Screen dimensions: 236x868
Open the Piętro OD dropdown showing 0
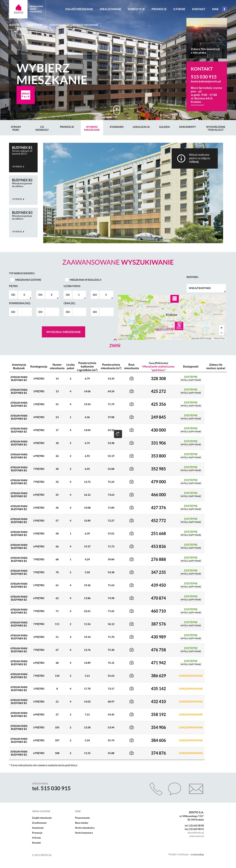pos(24,295)
